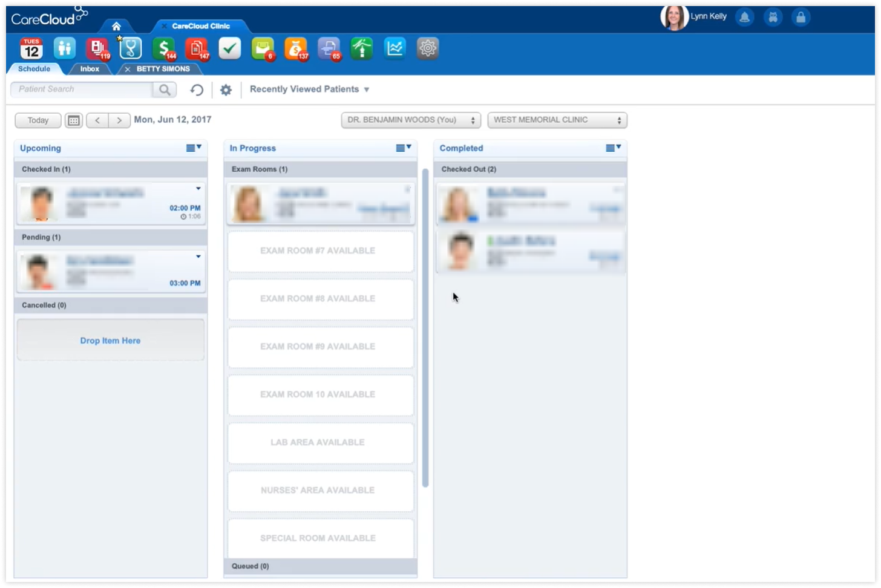Viewport: 881px width, 588px height.
Task: Open the green upward arrow app icon
Action: tap(362, 48)
